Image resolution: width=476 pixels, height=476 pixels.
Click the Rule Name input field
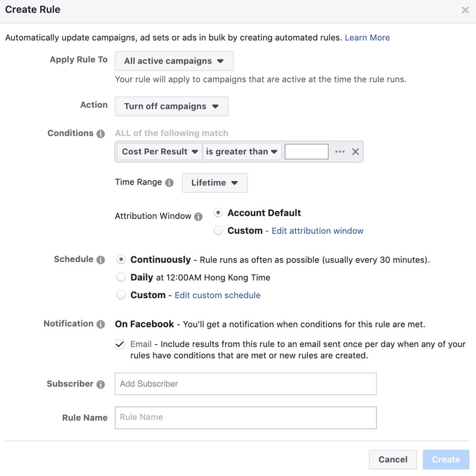point(245,418)
